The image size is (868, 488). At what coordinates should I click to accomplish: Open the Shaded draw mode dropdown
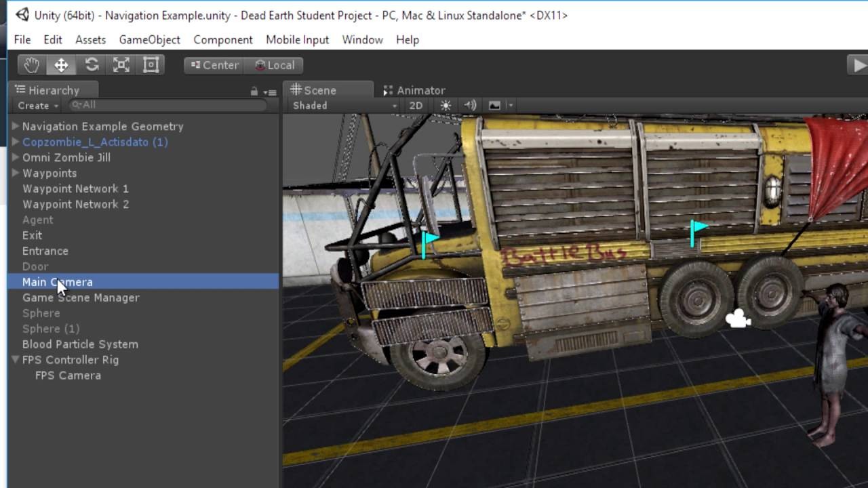pyautogui.click(x=345, y=105)
